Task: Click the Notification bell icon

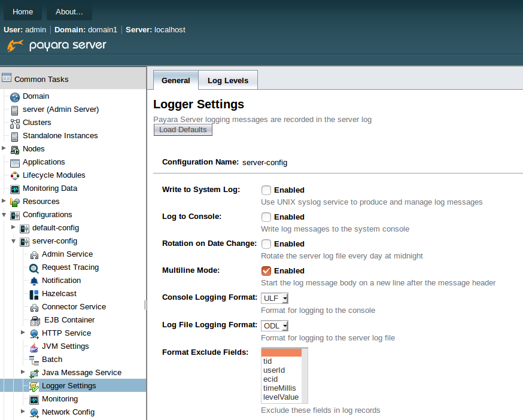Action: (34, 281)
